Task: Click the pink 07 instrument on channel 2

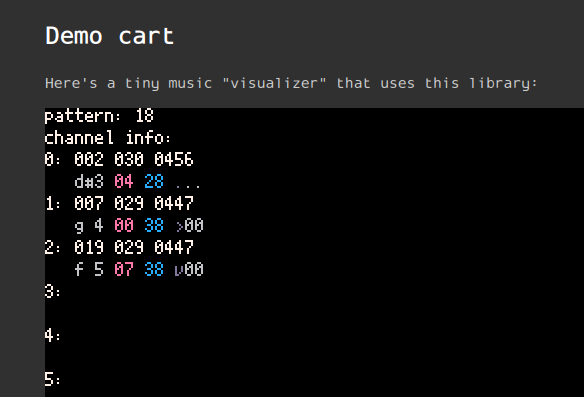Action: tap(124, 270)
